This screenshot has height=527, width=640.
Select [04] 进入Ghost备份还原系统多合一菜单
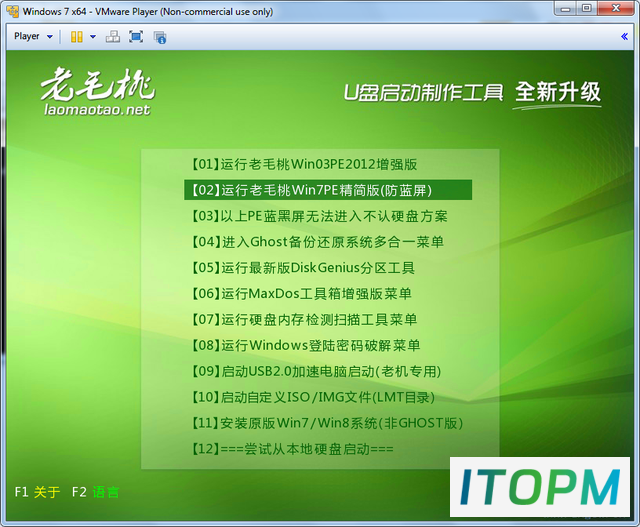tap(317, 242)
